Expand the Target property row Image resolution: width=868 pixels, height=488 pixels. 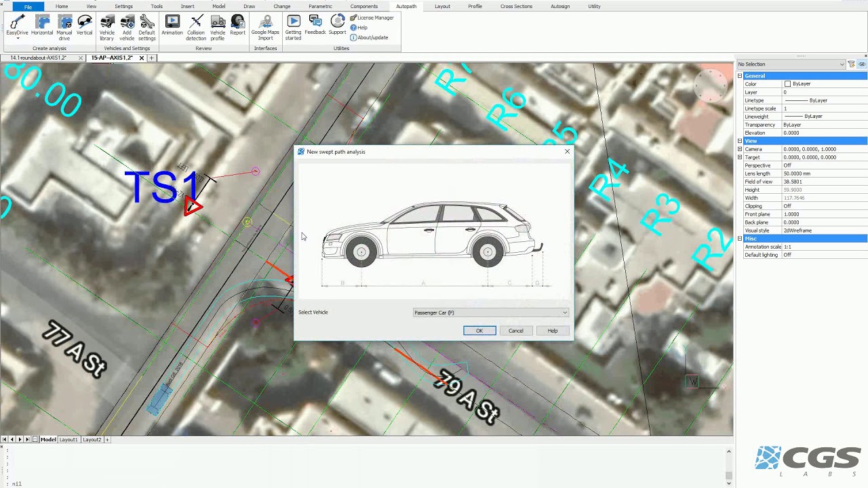(x=740, y=157)
